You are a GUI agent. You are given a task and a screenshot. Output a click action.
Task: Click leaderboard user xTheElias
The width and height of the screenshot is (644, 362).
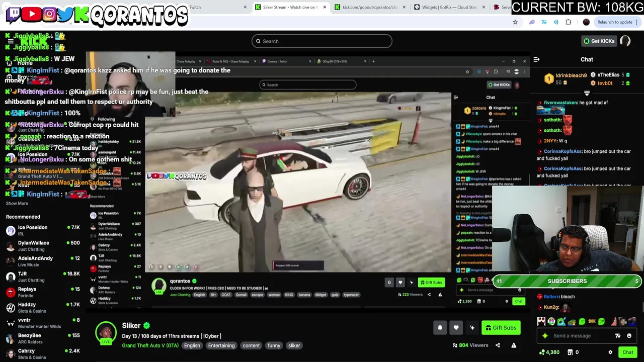[608, 75]
